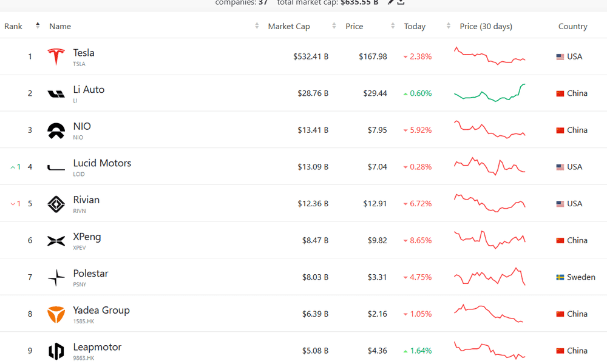The height and width of the screenshot is (364, 607).
Task: Click the Today column header
Action: coord(415,26)
